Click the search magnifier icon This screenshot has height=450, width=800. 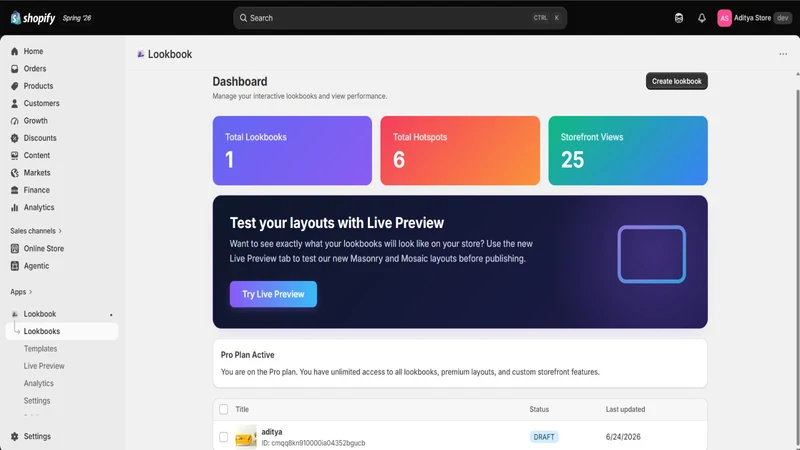coord(243,18)
